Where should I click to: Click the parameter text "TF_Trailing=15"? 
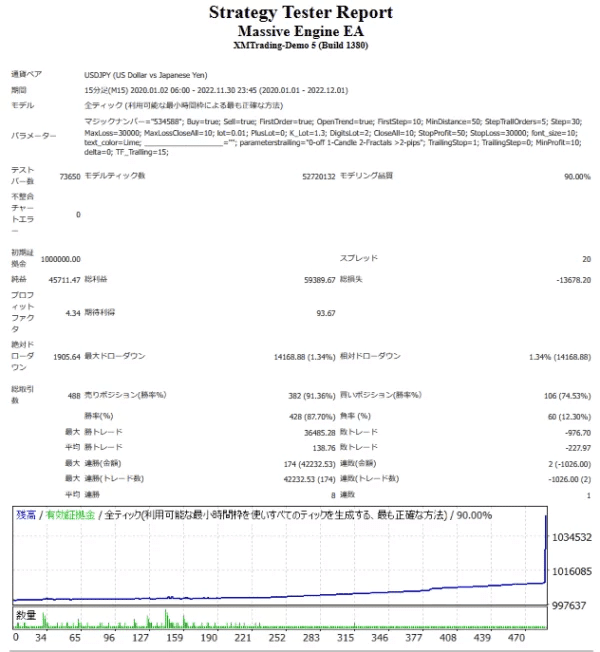(x=141, y=152)
